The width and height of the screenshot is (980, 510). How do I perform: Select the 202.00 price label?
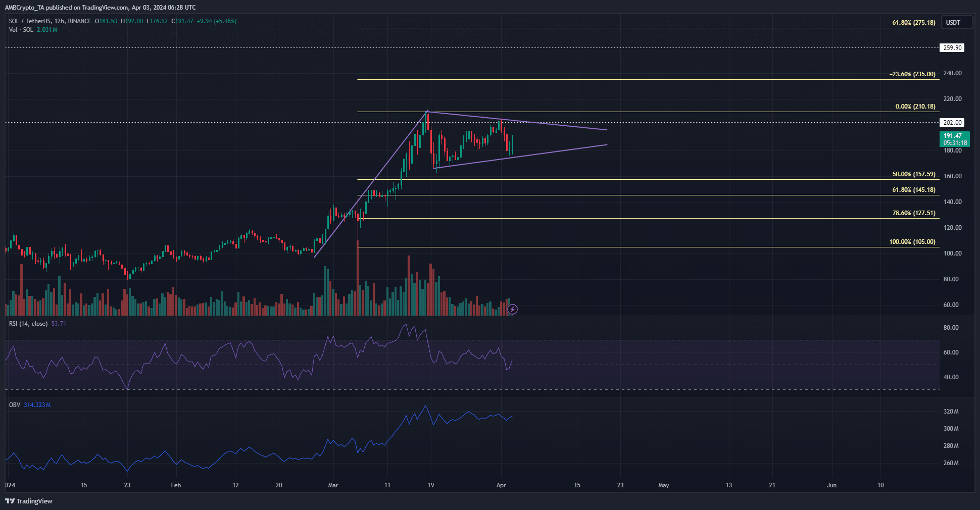[x=952, y=123]
